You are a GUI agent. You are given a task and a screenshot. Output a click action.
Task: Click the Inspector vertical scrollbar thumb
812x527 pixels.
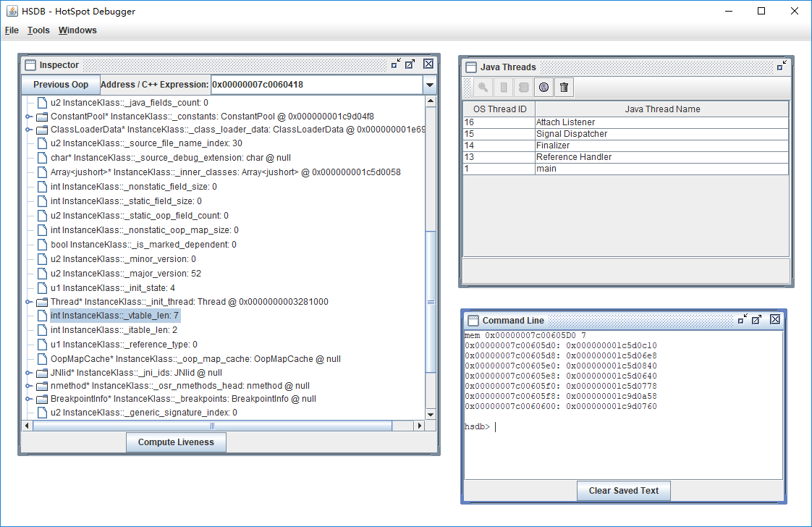pos(431,302)
